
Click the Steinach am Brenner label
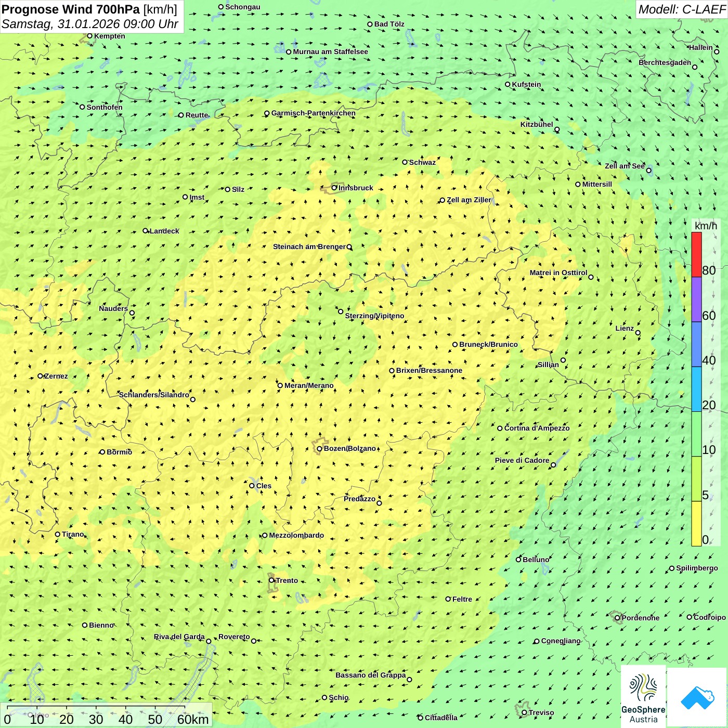tap(309, 246)
